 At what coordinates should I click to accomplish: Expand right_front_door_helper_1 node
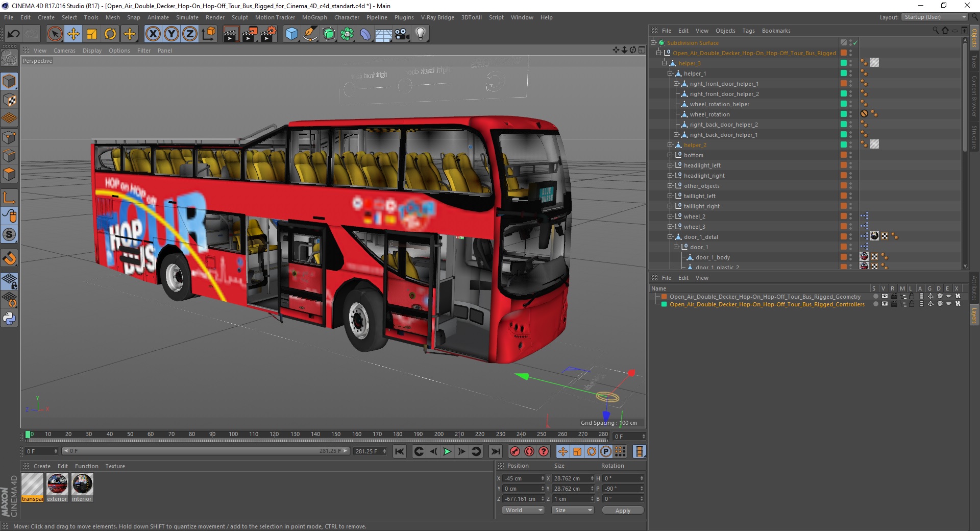pos(676,84)
